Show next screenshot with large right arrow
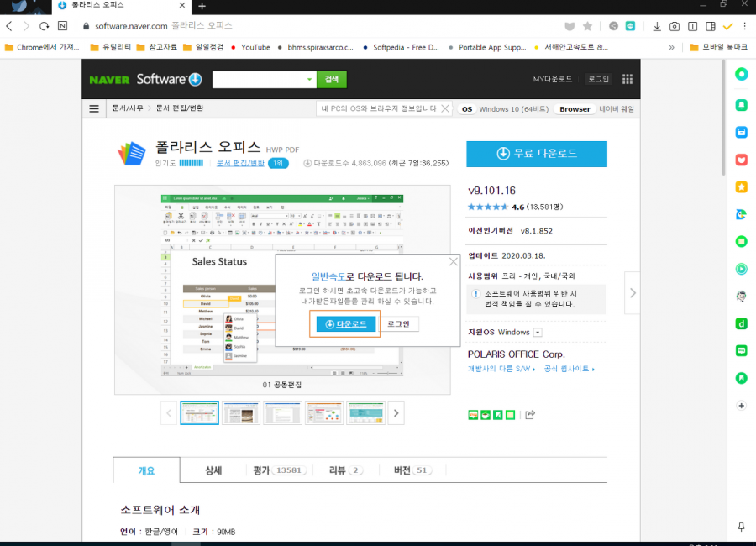 point(633,293)
